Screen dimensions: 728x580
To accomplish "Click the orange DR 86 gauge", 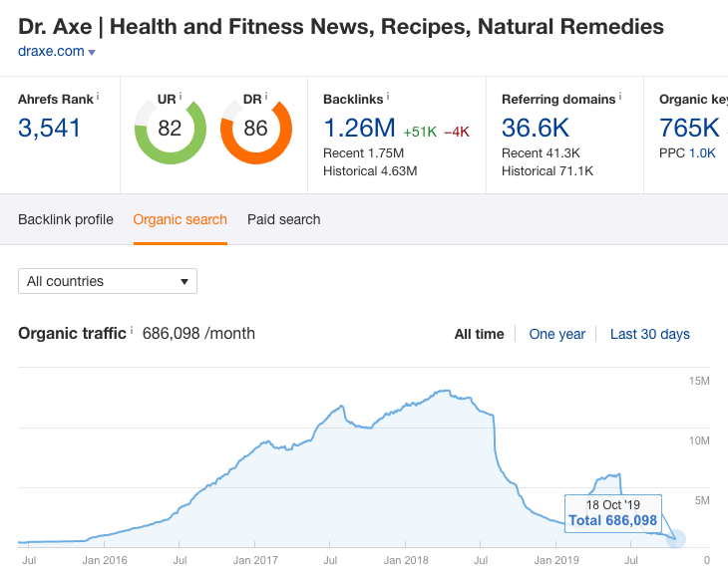I will (x=256, y=131).
